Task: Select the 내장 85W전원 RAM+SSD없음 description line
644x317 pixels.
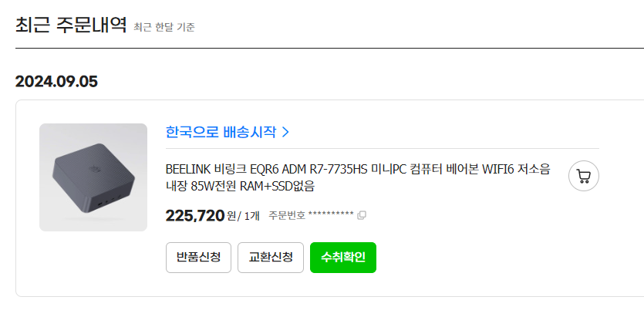Action: point(240,187)
